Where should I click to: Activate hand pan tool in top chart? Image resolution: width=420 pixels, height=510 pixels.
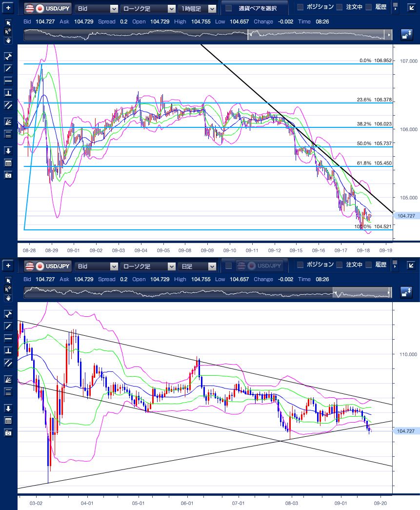(x=8, y=40)
